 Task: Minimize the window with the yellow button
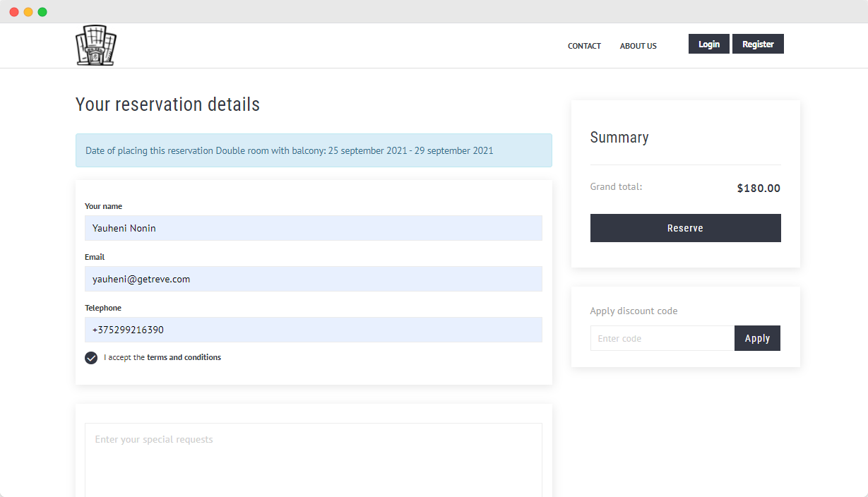coord(28,12)
